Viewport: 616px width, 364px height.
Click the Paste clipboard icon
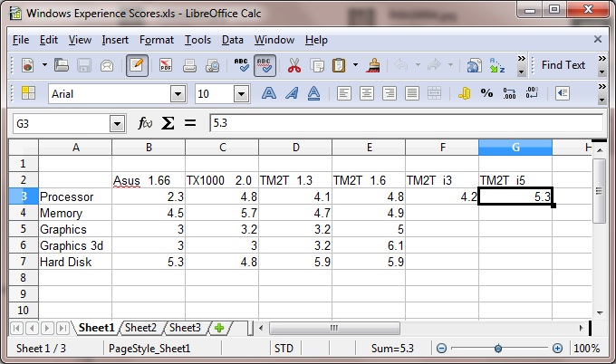pyautogui.click(x=339, y=65)
